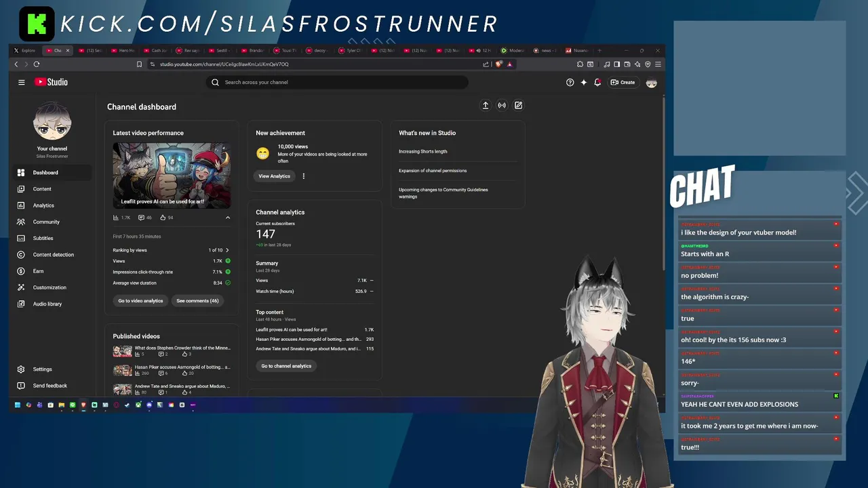Image resolution: width=868 pixels, height=488 pixels.
Task: Click Go to channel analytics
Action: (286, 366)
